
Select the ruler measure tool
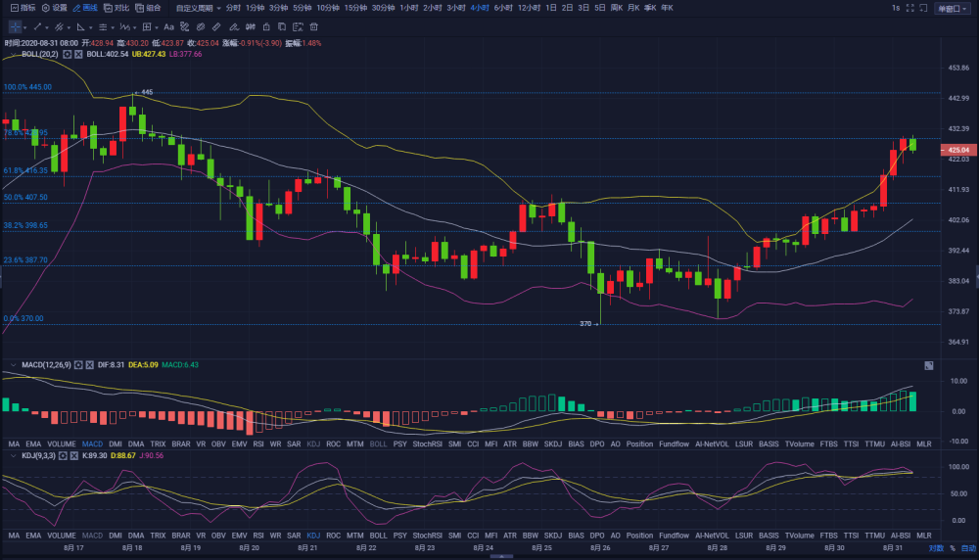point(216,26)
